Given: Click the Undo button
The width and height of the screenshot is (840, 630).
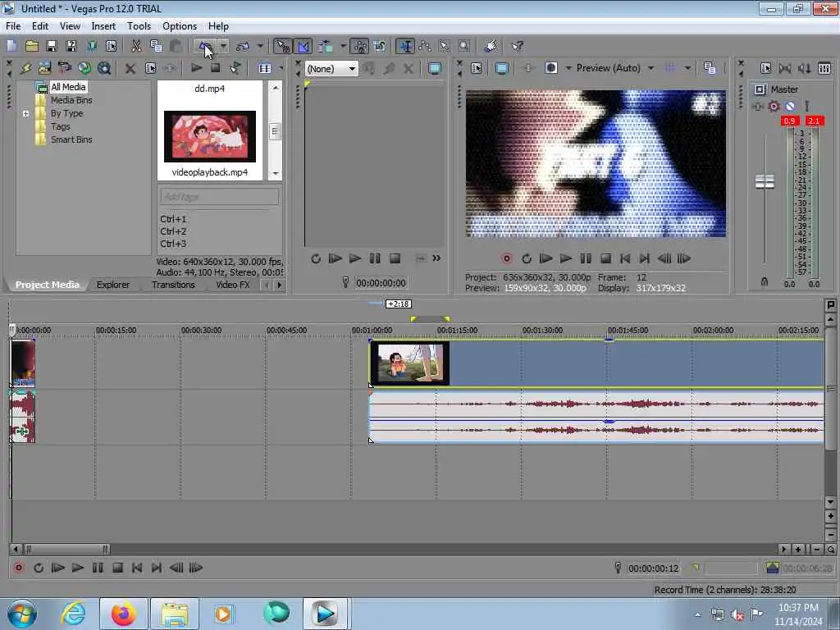Looking at the screenshot, I should click(205, 47).
